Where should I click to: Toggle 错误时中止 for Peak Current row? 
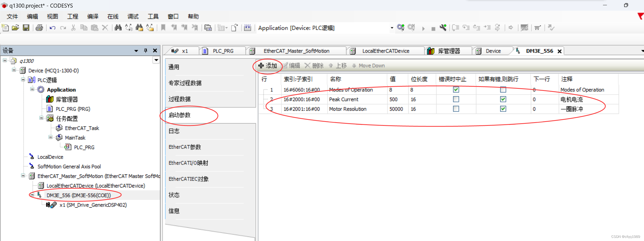coord(456,99)
